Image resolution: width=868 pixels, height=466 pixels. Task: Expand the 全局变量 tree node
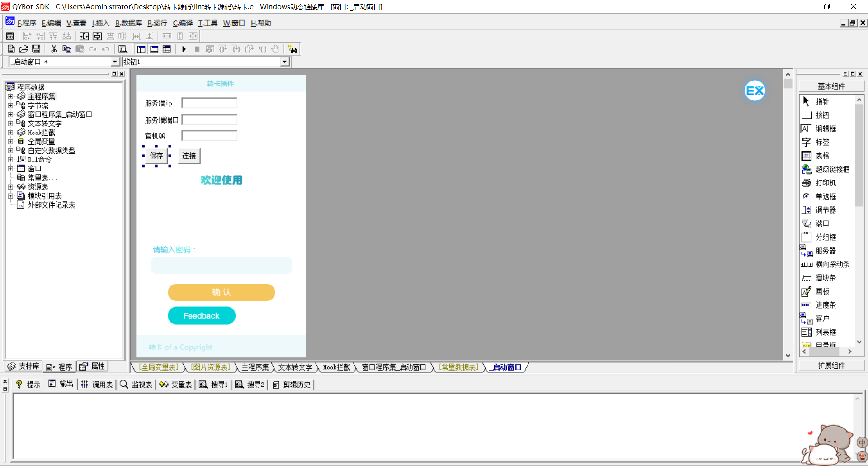(x=10, y=142)
